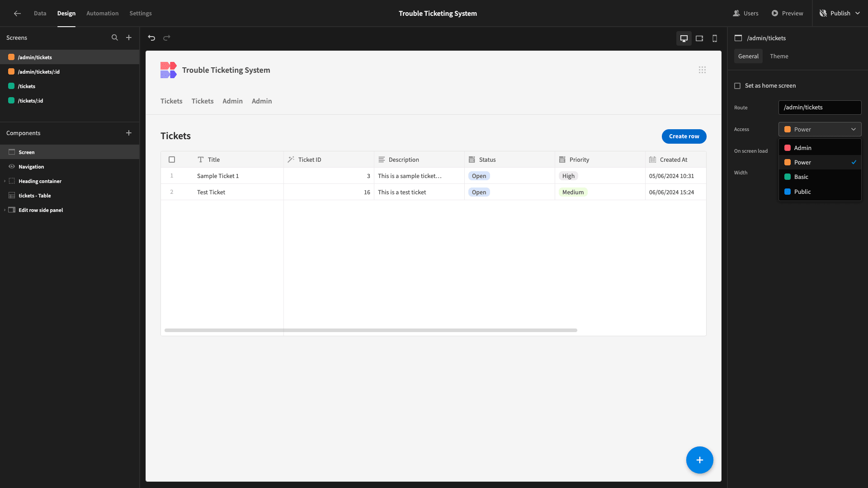Select the tickets - Table component
The height and width of the screenshot is (488, 868).
coord(70,196)
